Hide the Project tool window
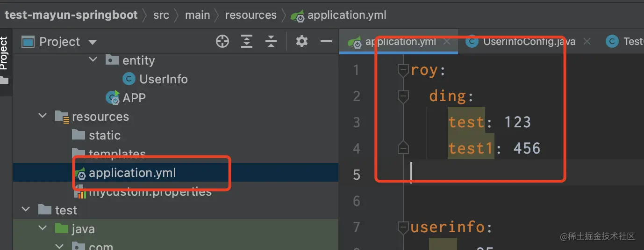 326,42
